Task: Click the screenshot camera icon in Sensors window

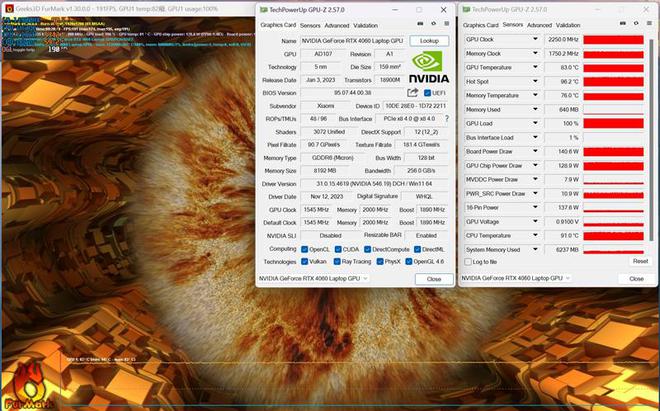Action: [623, 24]
